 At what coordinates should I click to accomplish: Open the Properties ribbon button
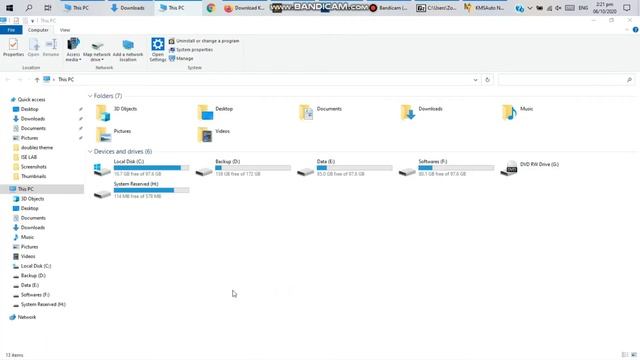click(x=13, y=47)
